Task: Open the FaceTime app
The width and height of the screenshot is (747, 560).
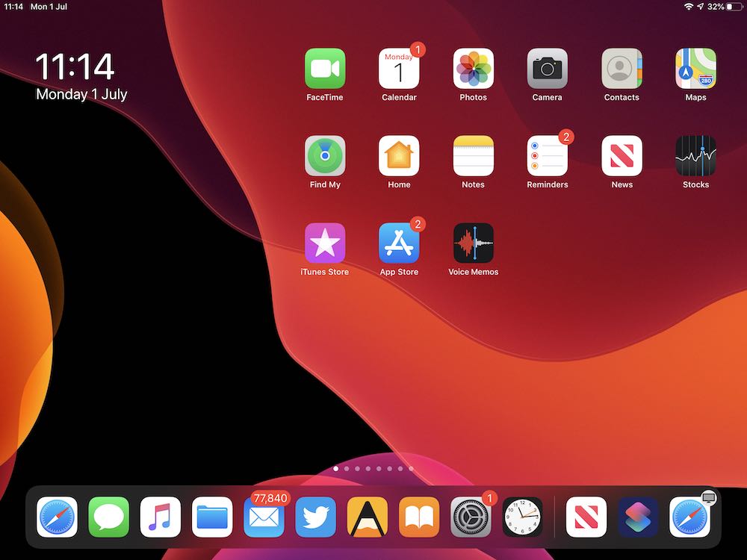Action: 325,69
